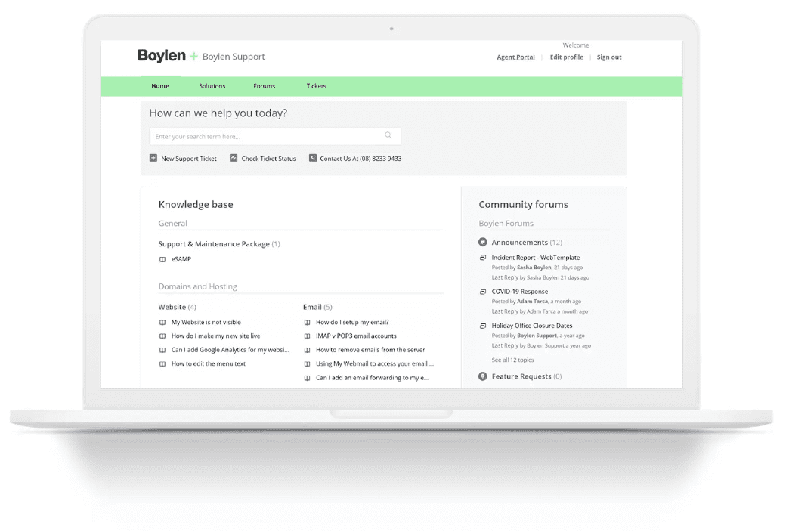Open the eSAMP article
786x532 pixels.
(x=181, y=259)
